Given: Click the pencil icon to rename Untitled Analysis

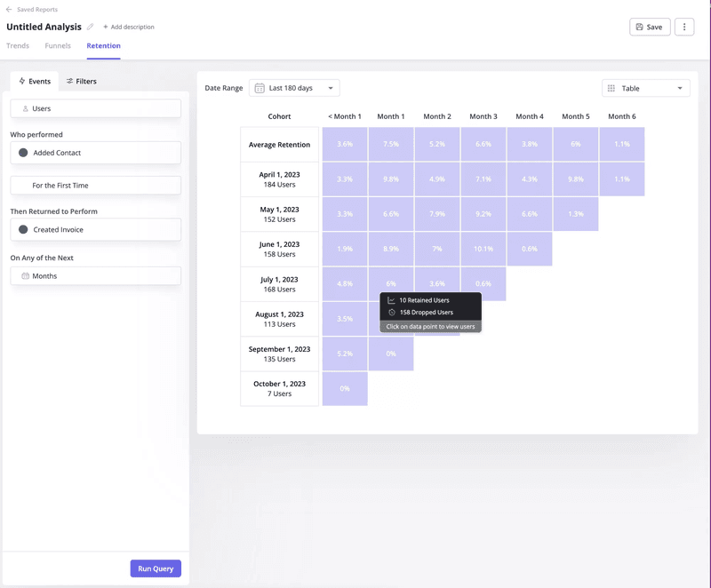Looking at the screenshot, I should (x=92, y=28).
